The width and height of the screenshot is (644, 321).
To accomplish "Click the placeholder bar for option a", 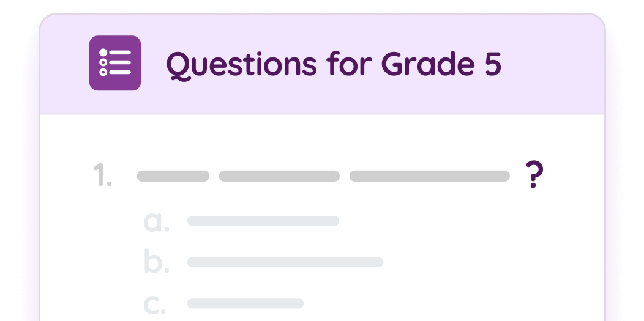I will [x=263, y=221].
